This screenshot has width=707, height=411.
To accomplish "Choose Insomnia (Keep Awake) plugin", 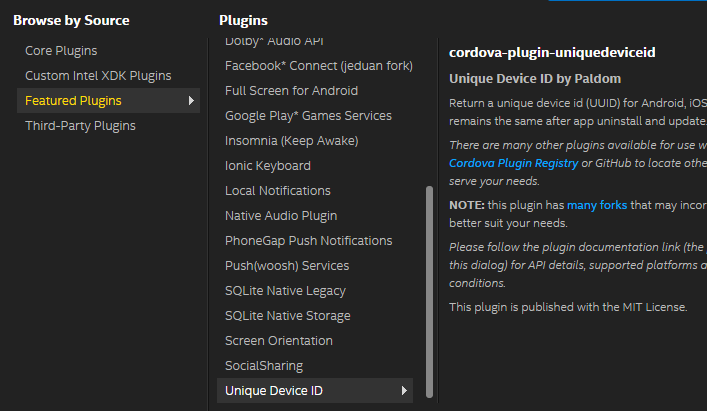I will (x=292, y=141).
